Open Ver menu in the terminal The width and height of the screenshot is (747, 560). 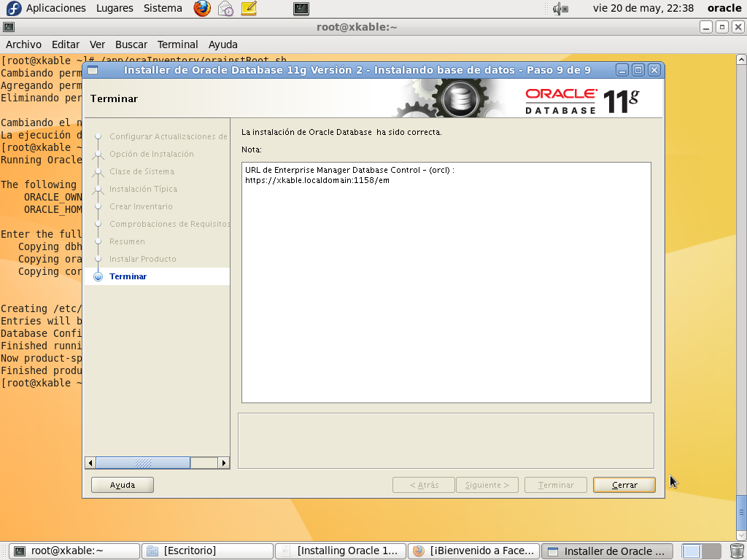[97, 44]
